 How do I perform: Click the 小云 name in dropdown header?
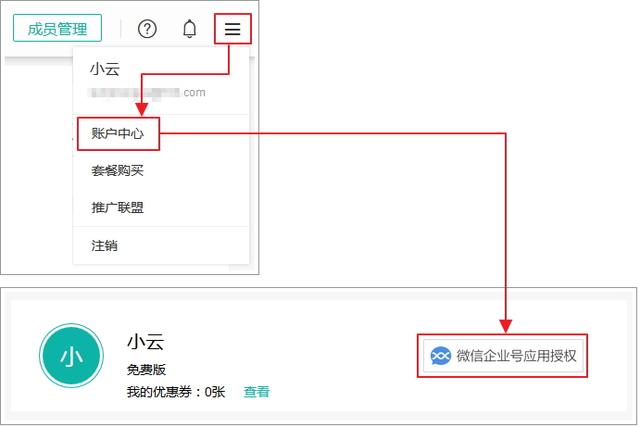[105, 69]
